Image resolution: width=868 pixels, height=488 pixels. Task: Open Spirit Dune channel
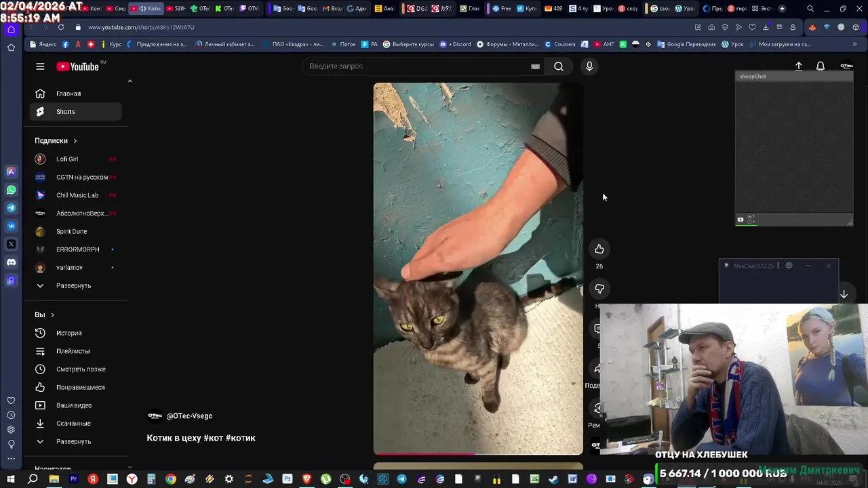pos(75,231)
